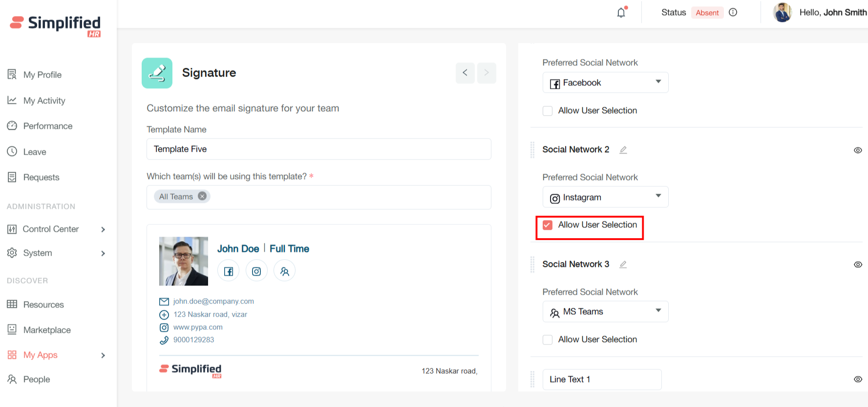This screenshot has width=868, height=407.
Task: Open the MS Teams network dropdown
Action: 605,312
